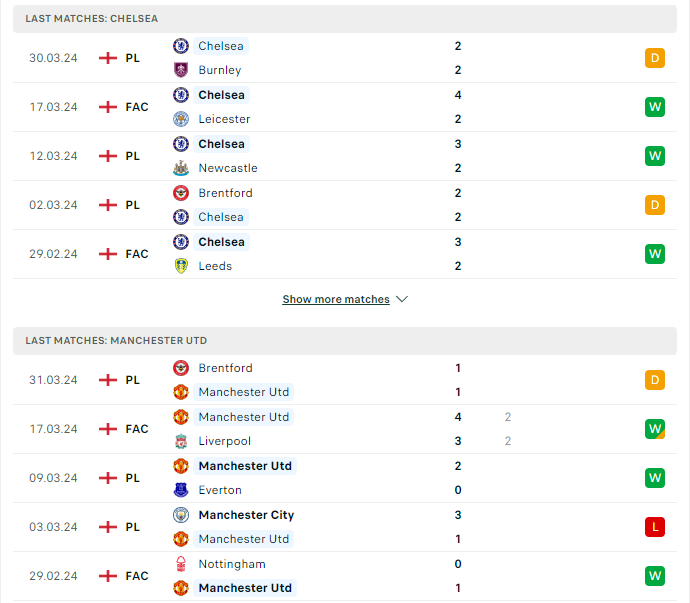The width and height of the screenshot is (690, 603).
Task: Click the red L badge for Manchester City match
Action: pos(655,527)
